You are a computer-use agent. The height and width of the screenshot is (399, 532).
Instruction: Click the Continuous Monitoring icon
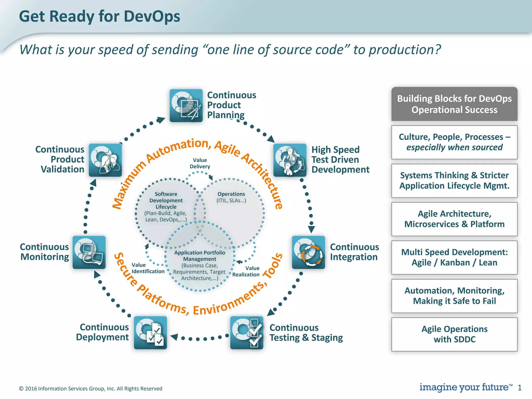click(89, 252)
